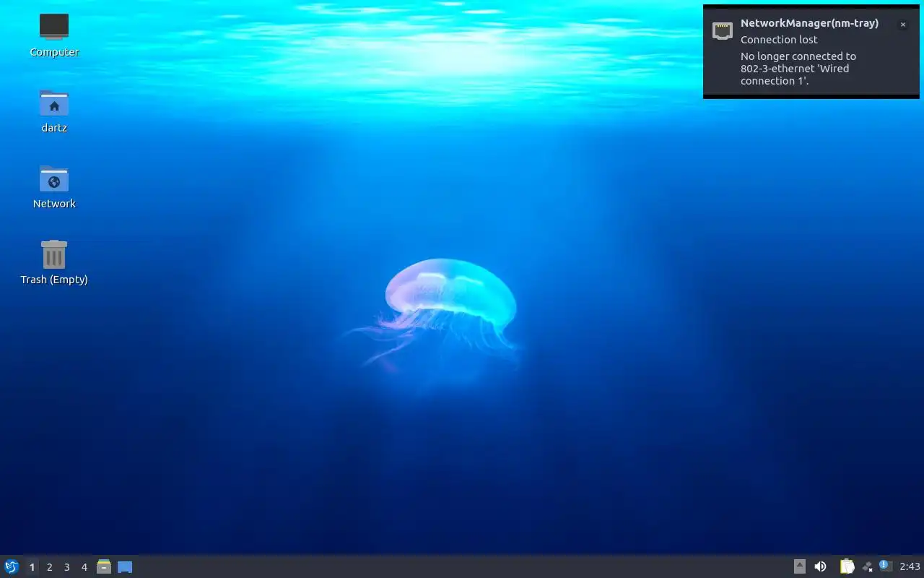This screenshot has width=924, height=578.
Task: Select the Trash (Empty) desktop icon
Action: click(x=54, y=262)
